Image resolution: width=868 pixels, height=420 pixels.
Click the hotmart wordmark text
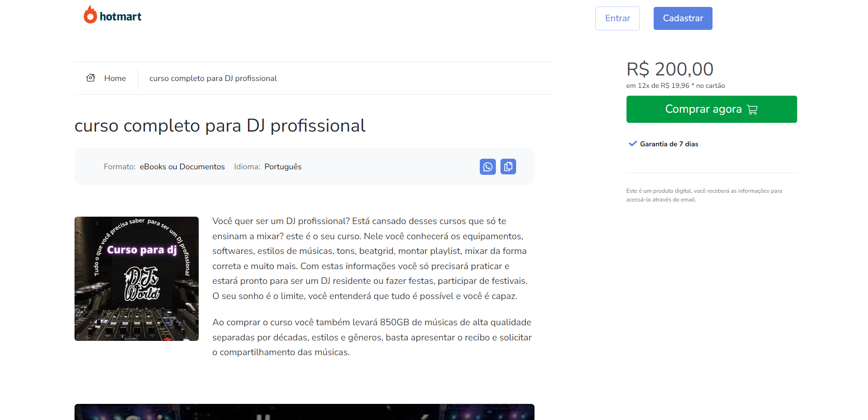[x=121, y=17]
